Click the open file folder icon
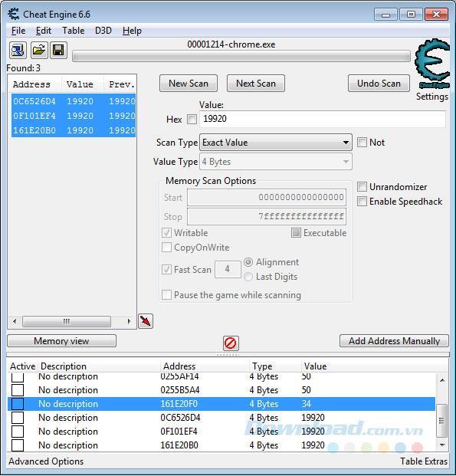The height and width of the screenshot is (476, 456). pos(39,50)
